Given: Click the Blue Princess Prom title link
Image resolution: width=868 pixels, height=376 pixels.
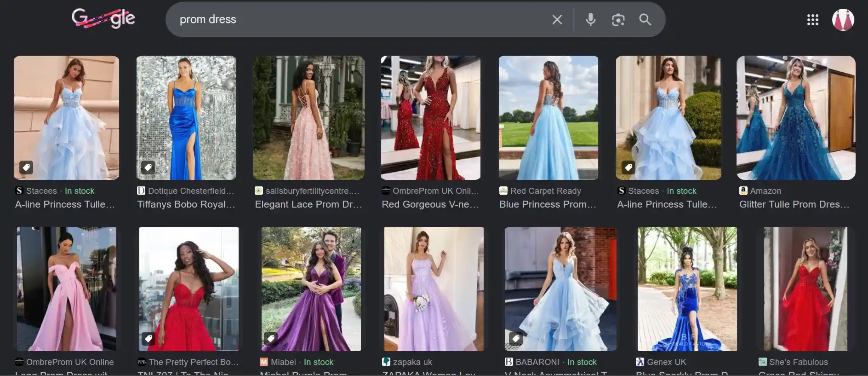Looking at the screenshot, I should (x=547, y=204).
